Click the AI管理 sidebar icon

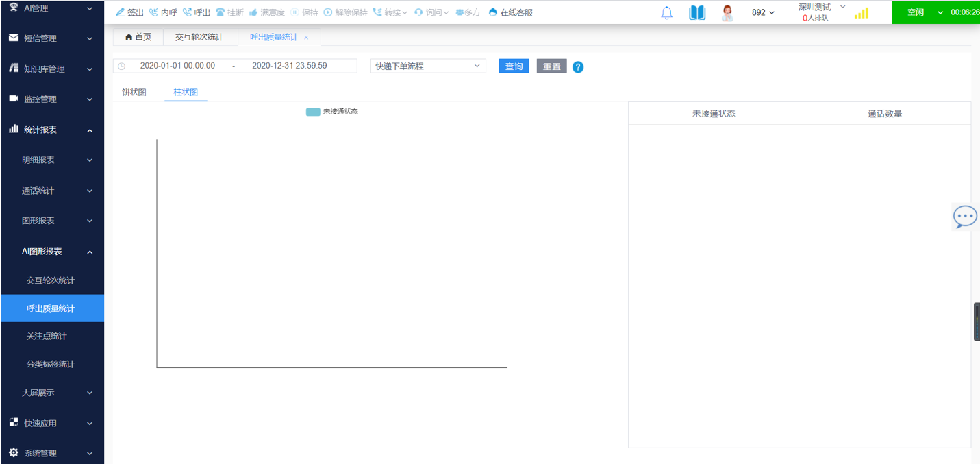tap(14, 7)
